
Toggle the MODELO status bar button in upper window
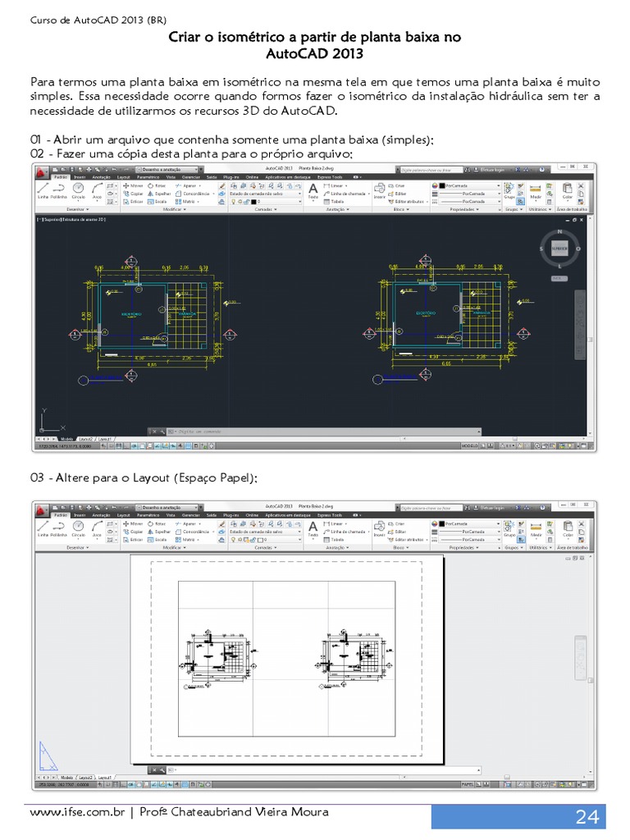[470, 445]
